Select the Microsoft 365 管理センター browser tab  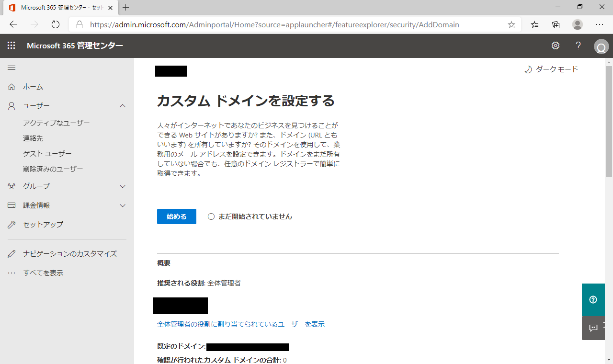coord(61,8)
